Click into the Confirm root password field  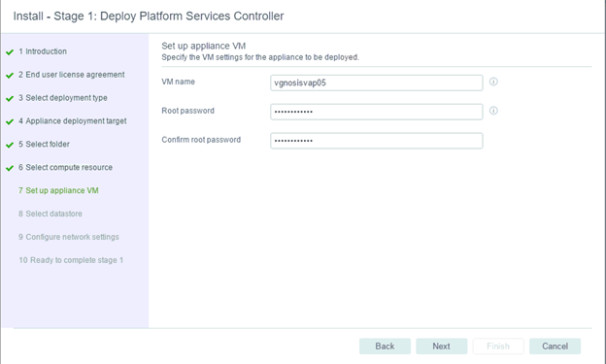pyautogui.click(x=377, y=141)
